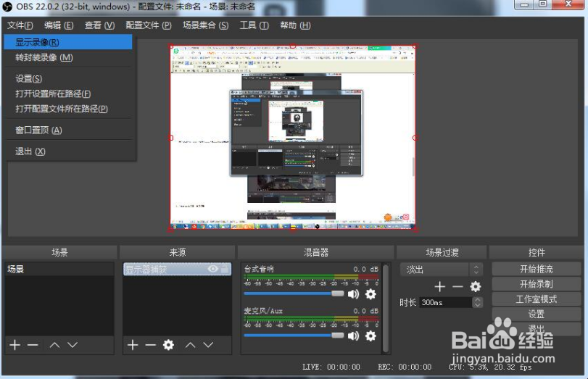Screen dimensions: 588x379
Task: Open transition properties gear icon
Action: [475, 287]
